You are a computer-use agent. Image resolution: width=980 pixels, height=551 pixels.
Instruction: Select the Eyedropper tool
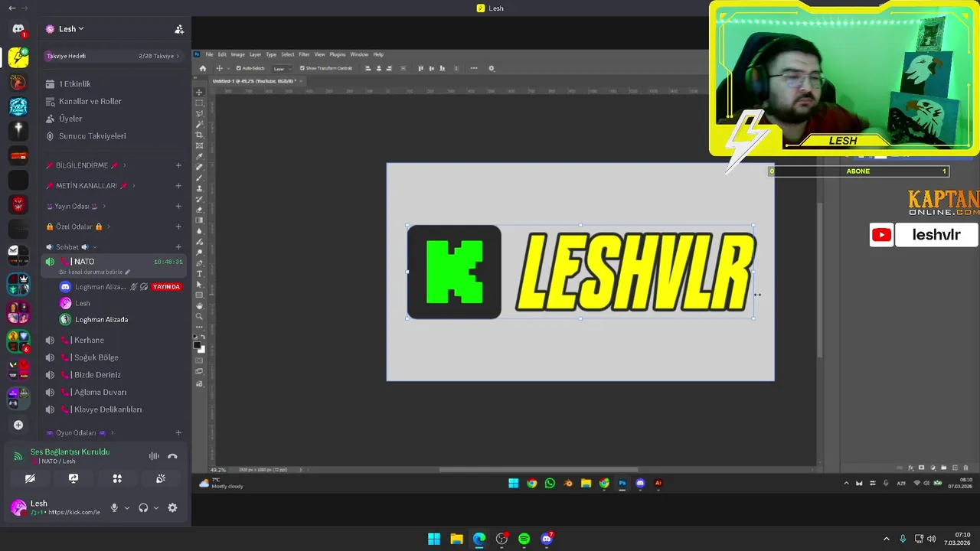(199, 156)
